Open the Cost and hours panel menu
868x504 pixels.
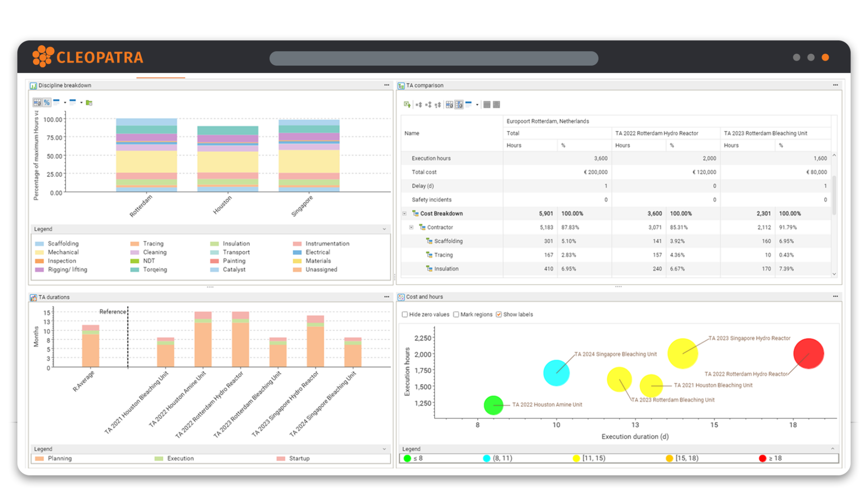coord(835,296)
